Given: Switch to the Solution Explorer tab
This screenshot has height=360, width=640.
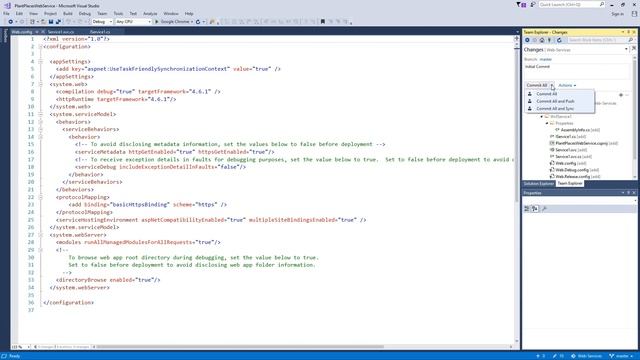Looking at the screenshot, I should tap(538, 184).
